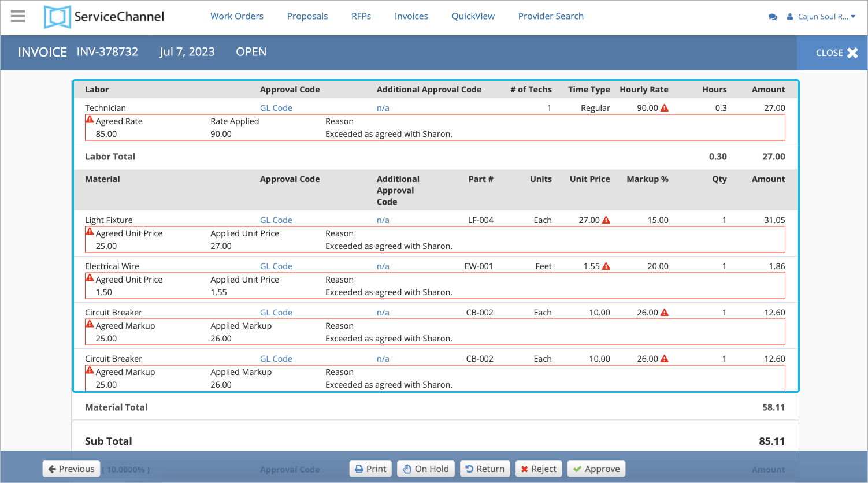The height and width of the screenshot is (483, 868).
Task: Go to Previous invoice
Action: click(71, 469)
